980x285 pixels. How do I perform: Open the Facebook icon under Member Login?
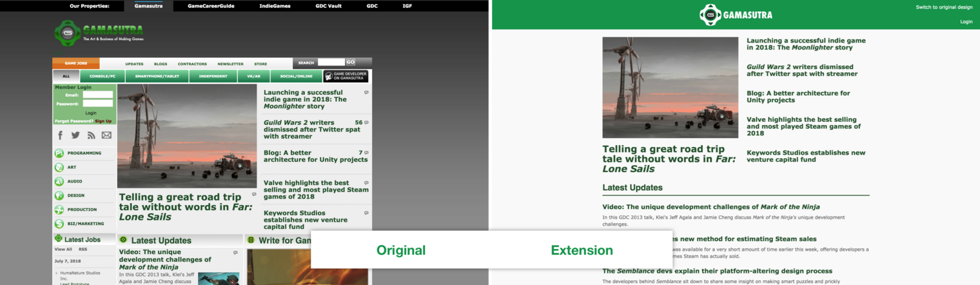(61, 135)
